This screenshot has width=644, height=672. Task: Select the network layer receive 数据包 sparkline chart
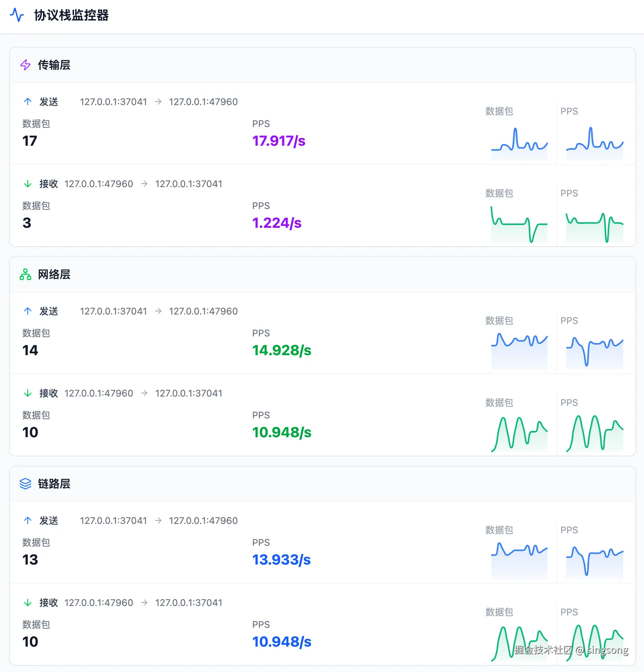coord(519,434)
